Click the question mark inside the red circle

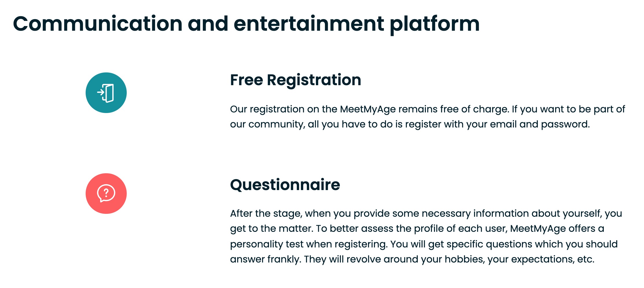(x=106, y=192)
